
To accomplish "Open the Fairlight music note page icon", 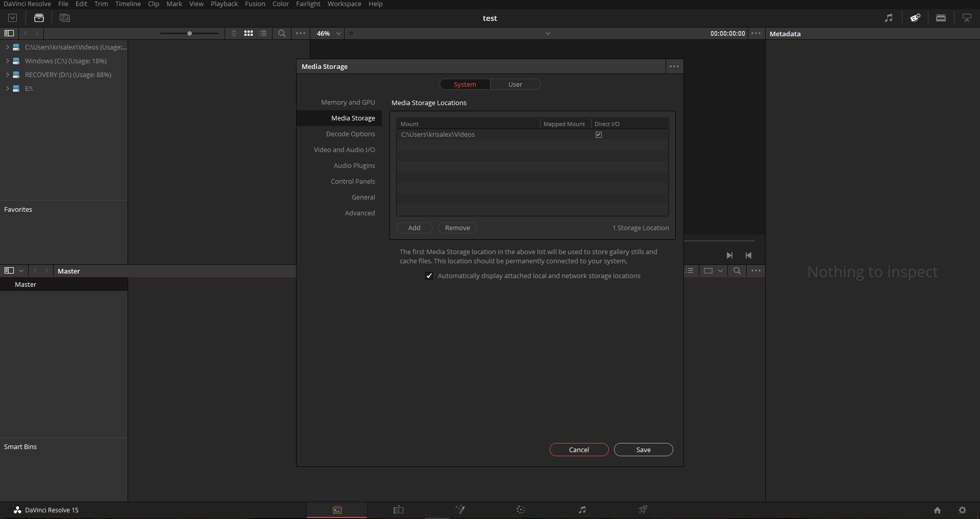I will pos(582,510).
